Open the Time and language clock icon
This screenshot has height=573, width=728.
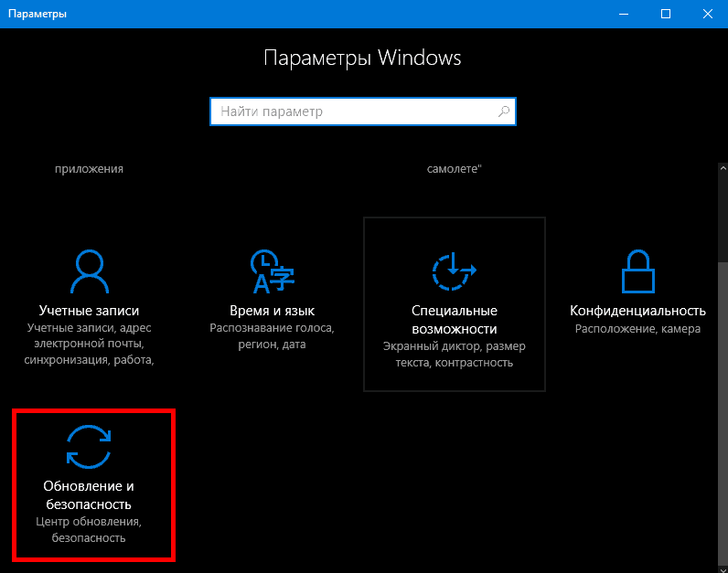273,271
